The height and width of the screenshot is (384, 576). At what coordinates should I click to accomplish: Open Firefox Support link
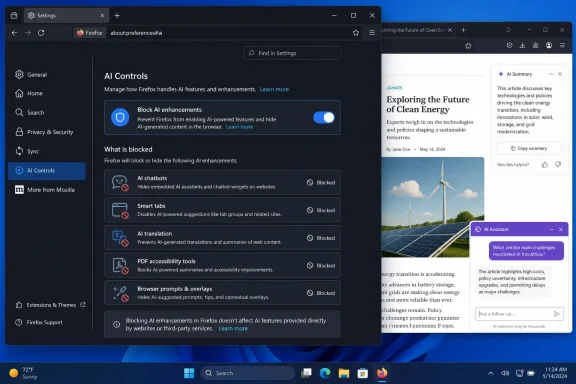tap(39, 322)
